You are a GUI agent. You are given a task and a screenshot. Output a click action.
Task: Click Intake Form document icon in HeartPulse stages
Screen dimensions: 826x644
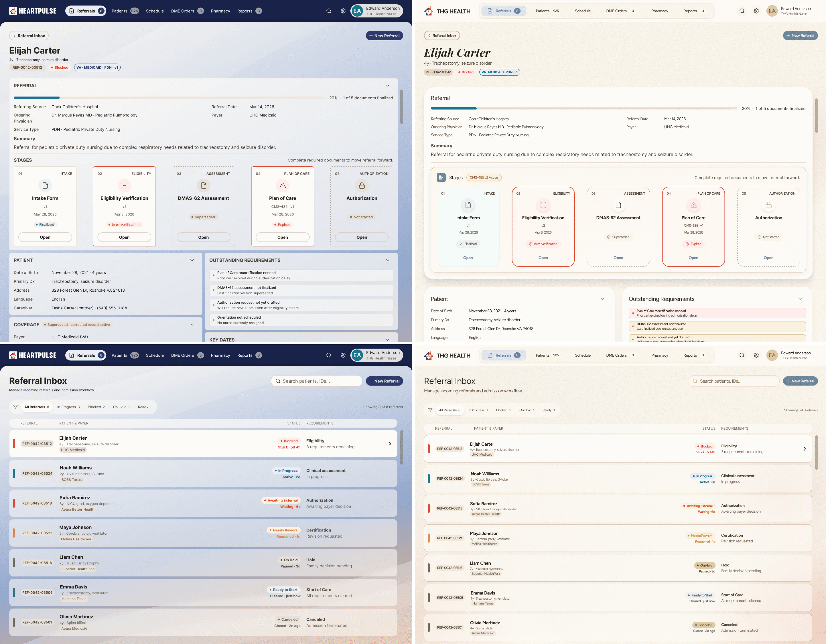(x=45, y=185)
